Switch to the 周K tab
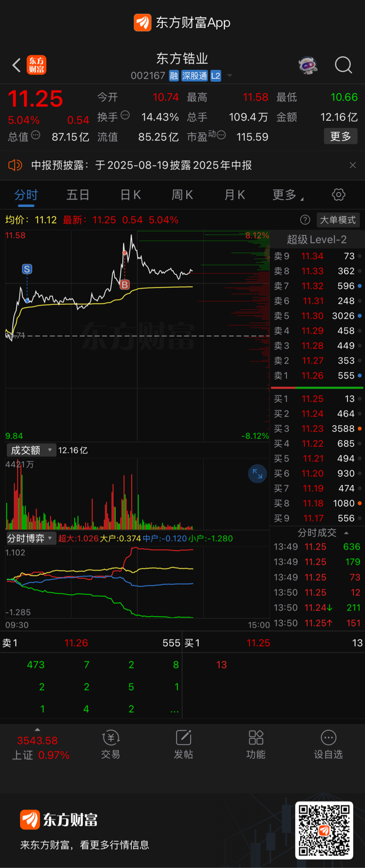 182,195
